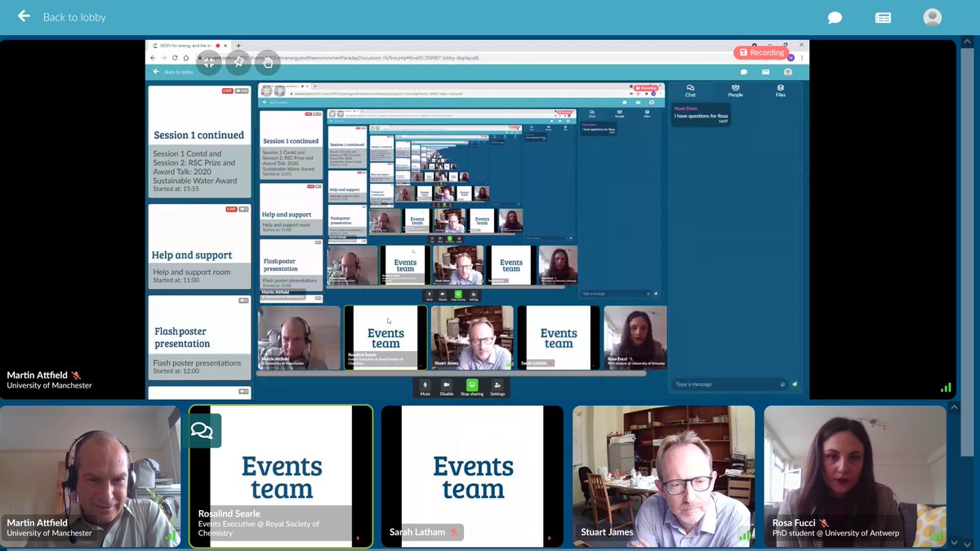Select Rosalind Searle's Events team tile
The width and height of the screenshot is (980, 551).
281,477
